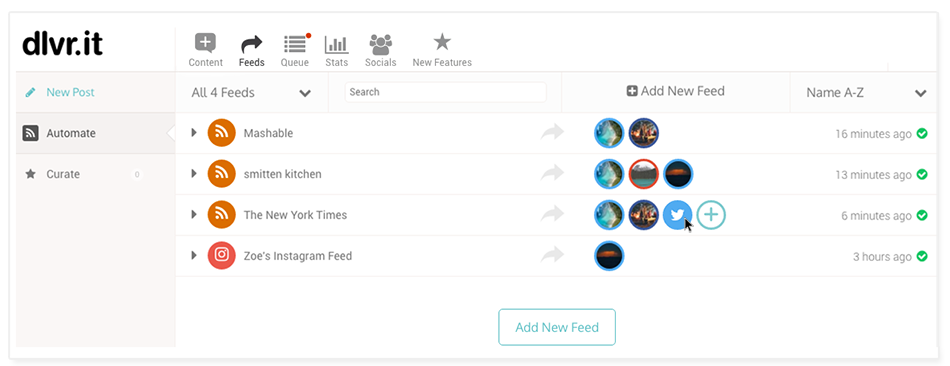Click the green status check on Zoe's Instagram Feed row
Screen dimensions: 950x366
click(922, 256)
